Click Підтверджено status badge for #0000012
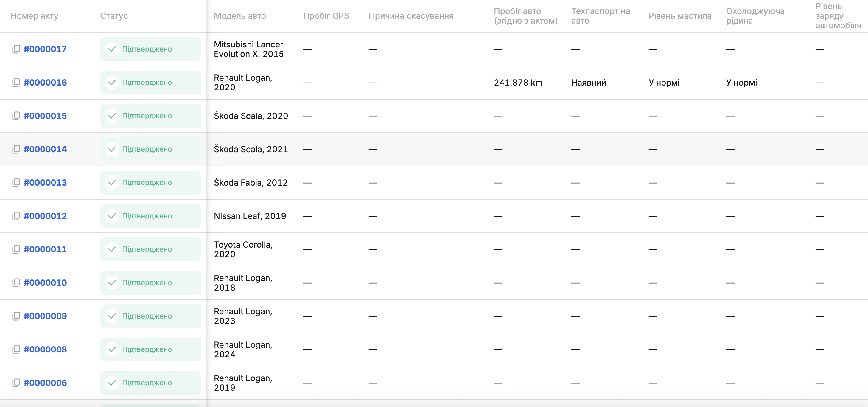 click(151, 216)
